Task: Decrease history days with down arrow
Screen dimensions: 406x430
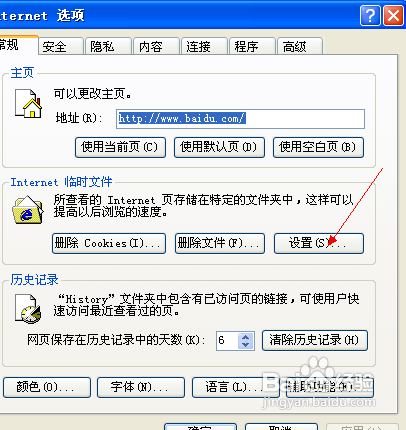Action: coord(246,345)
